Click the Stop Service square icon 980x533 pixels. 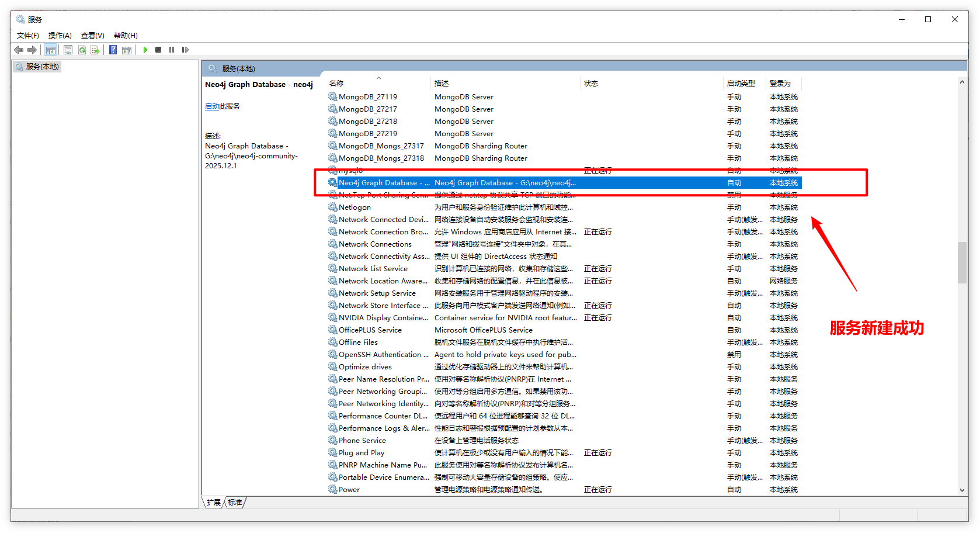point(158,50)
